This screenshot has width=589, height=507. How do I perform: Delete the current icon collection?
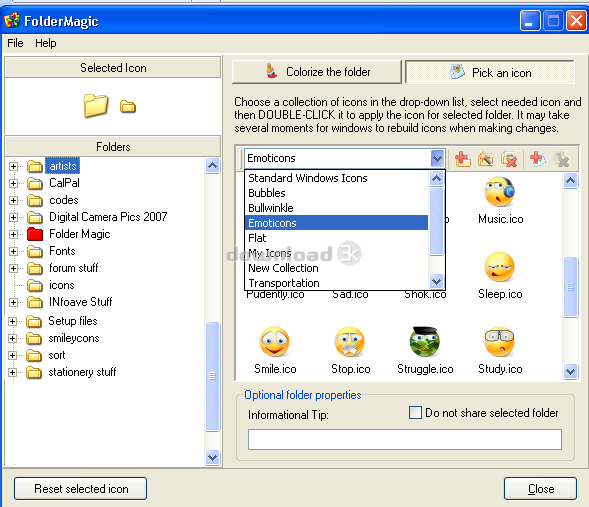click(509, 159)
